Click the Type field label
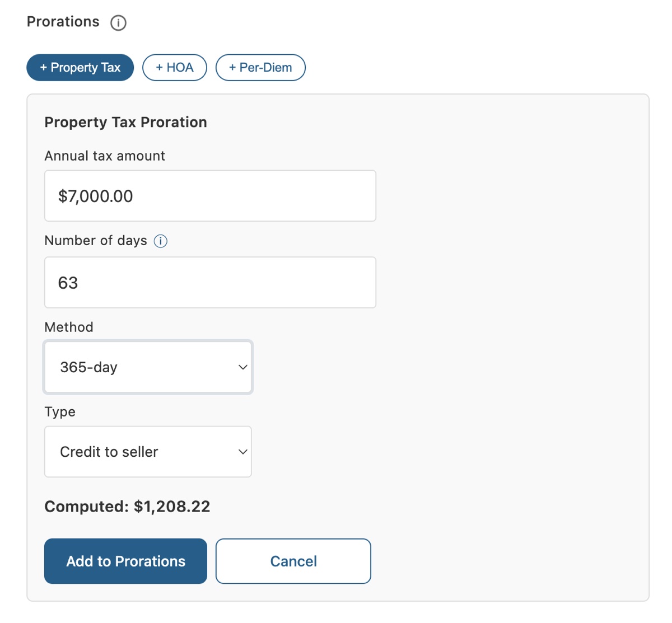This screenshot has width=672, height=623. pyautogui.click(x=60, y=412)
